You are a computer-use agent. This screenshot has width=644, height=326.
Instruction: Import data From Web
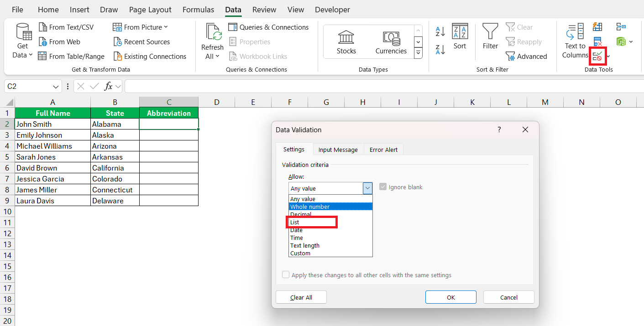59,42
